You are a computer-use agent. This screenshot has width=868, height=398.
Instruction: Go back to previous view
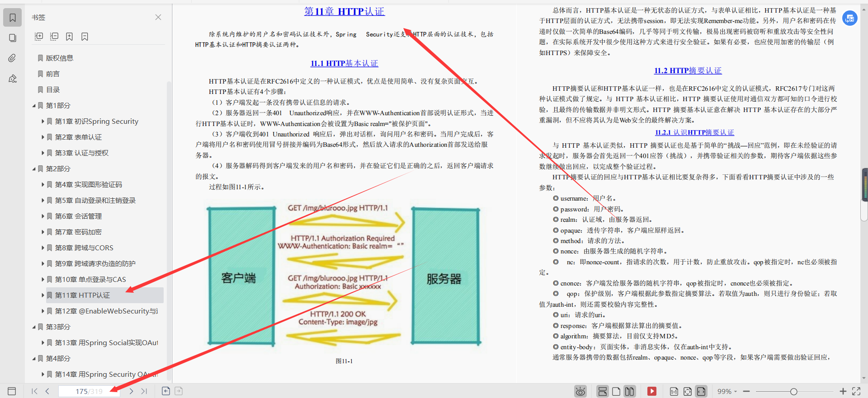coord(166,391)
